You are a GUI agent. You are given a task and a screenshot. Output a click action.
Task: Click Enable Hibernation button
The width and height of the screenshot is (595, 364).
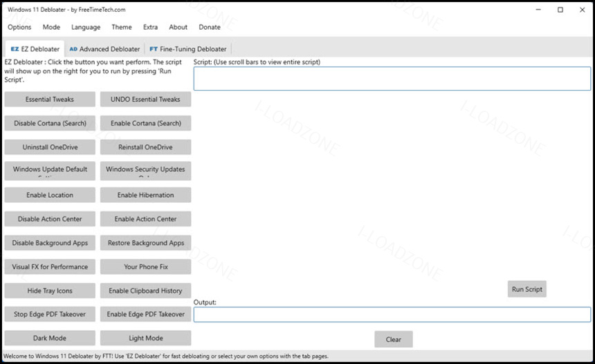145,194
